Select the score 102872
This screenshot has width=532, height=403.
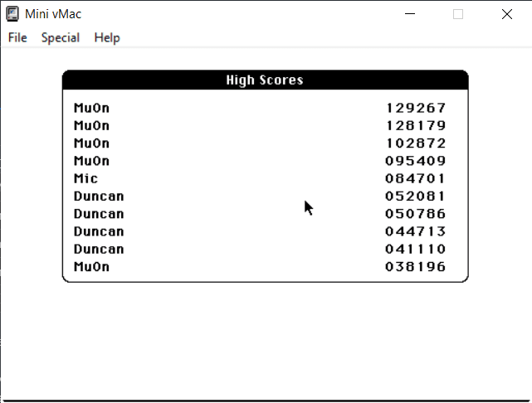[x=416, y=143]
